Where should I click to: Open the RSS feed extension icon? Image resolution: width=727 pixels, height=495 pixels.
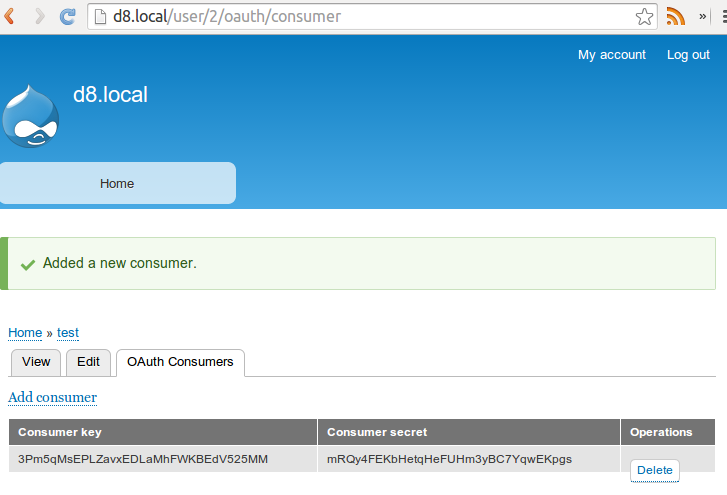point(676,16)
